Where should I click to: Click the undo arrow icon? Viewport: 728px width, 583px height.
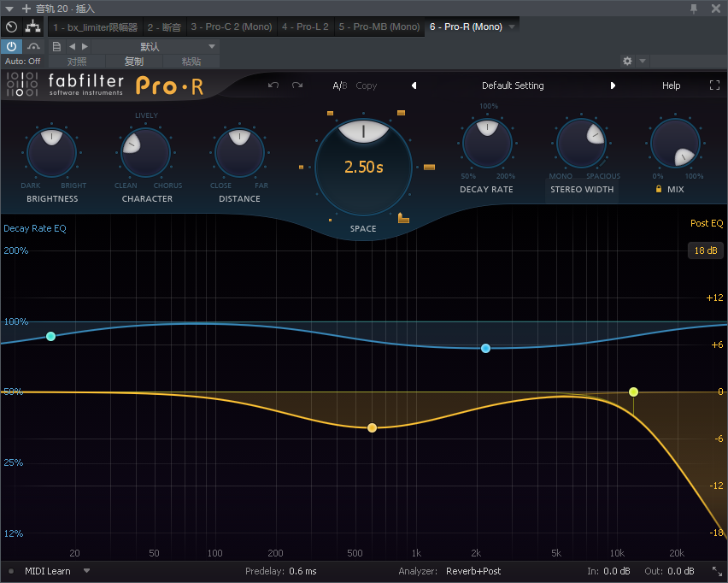click(273, 85)
